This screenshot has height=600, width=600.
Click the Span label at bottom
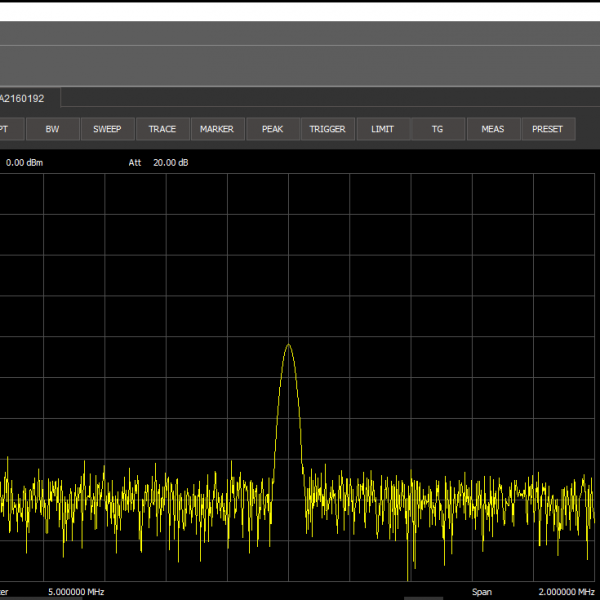(482, 592)
